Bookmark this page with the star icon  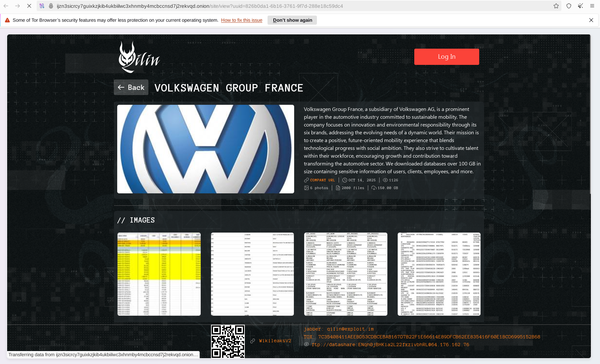point(556,6)
